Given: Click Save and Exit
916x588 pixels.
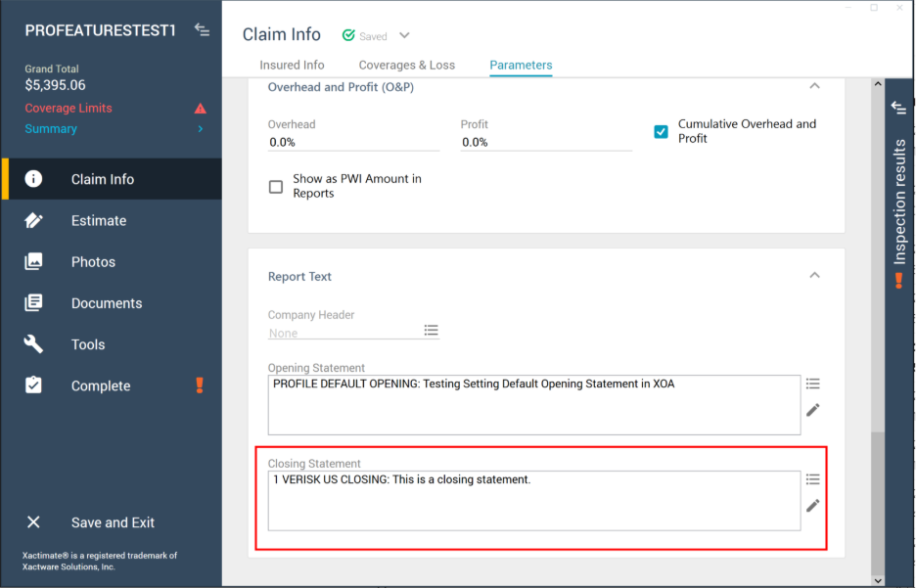Looking at the screenshot, I should click(x=113, y=522).
